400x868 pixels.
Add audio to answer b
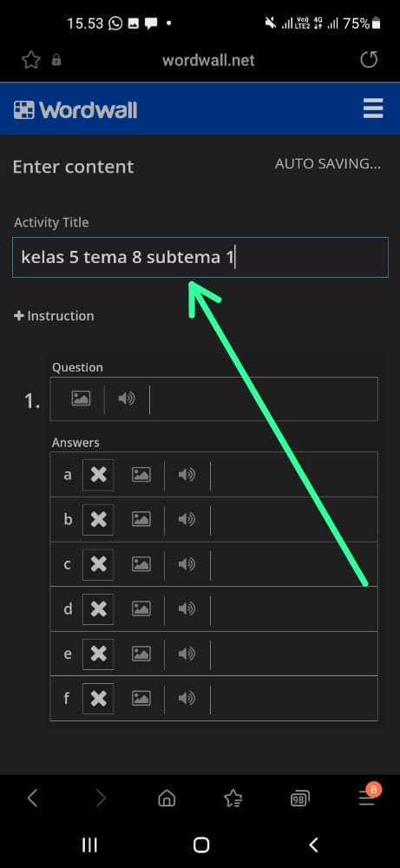pyautogui.click(x=187, y=519)
